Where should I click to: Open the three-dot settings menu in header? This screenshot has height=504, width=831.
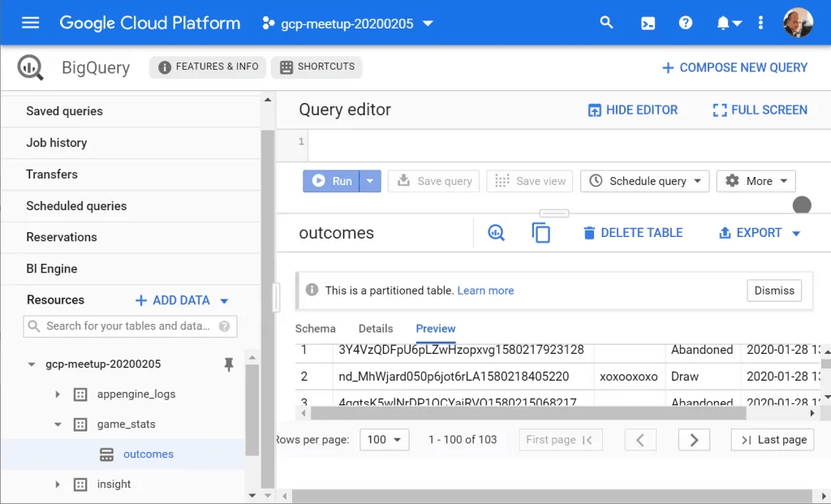click(760, 23)
